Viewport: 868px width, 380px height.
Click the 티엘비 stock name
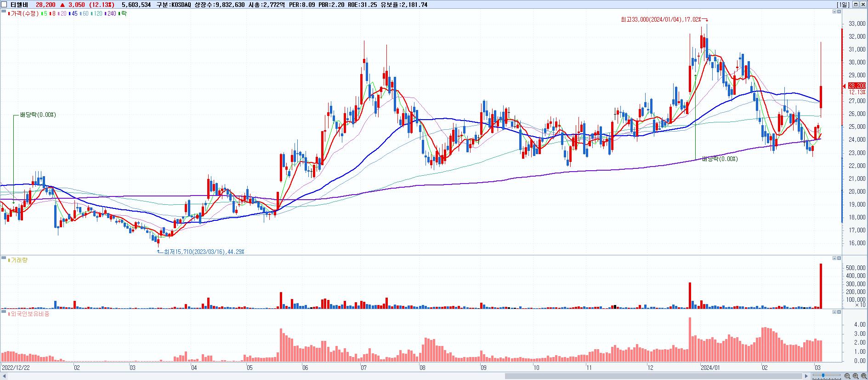coord(19,5)
